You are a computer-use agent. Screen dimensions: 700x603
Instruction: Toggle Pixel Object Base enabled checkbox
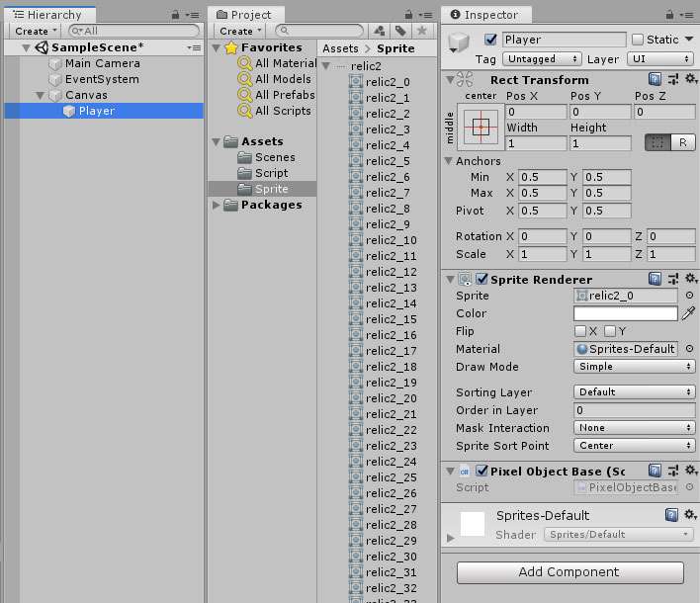[481, 471]
